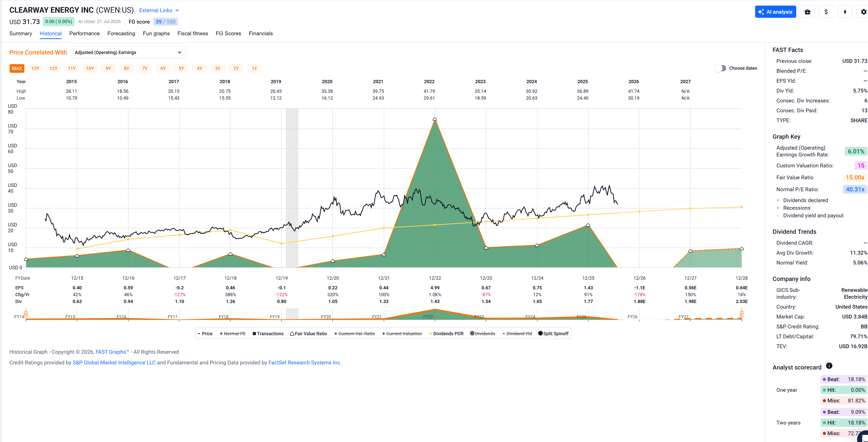The image size is (868, 442).
Task: Set the 5Y time range
Action: [x=181, y=68]
